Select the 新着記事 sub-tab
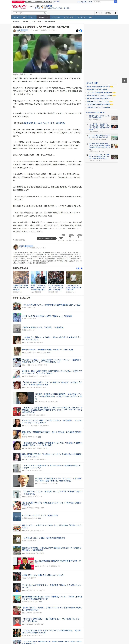 [16, 21]
